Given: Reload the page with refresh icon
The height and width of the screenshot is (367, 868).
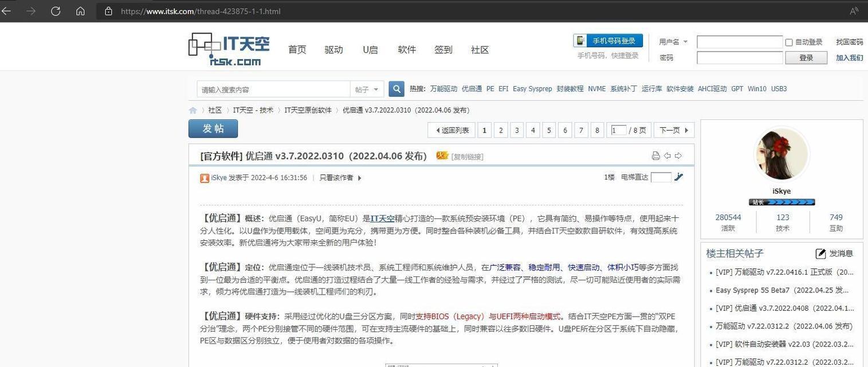Looking at the screenshot, I should (56, 11).
